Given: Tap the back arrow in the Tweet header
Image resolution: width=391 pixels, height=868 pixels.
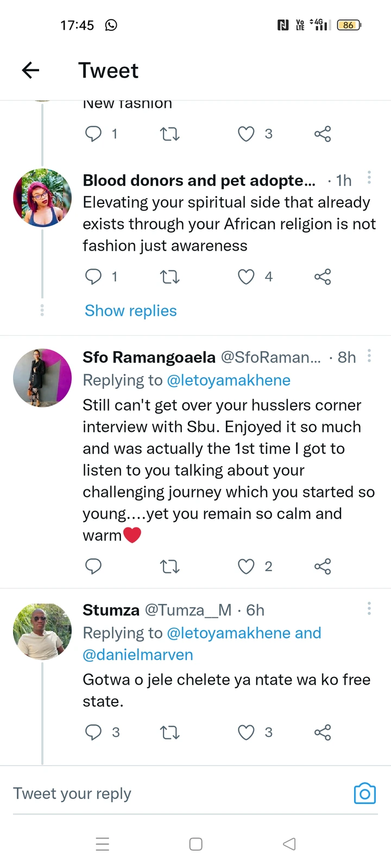Looking at the screenshot, I should (31, 70).
